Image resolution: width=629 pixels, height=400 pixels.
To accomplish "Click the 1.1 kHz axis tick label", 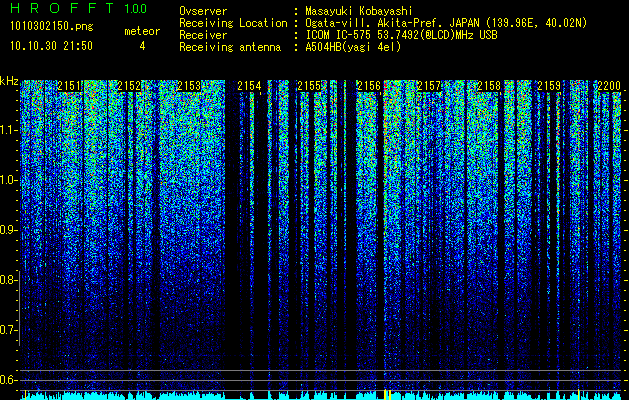I will (9, 130).
